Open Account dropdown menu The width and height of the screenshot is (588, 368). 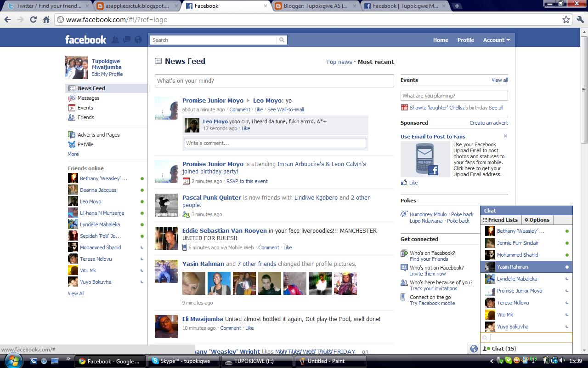tap(496, 40)
